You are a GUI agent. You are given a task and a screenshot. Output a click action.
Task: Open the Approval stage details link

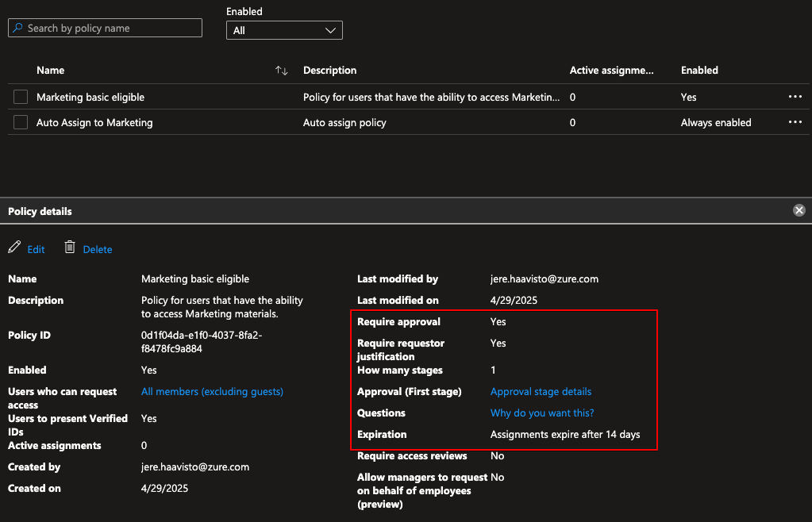(x=541, y=391)
